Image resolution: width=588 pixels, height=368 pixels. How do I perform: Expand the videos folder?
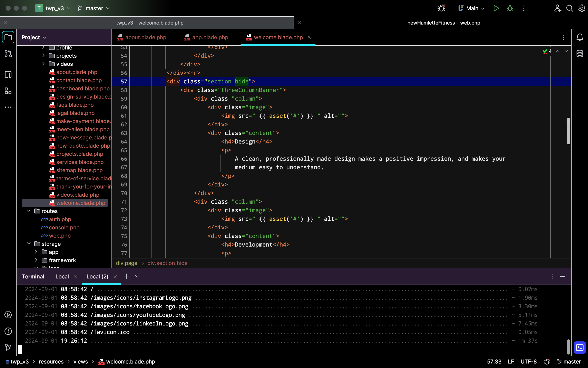pos(43,64)
